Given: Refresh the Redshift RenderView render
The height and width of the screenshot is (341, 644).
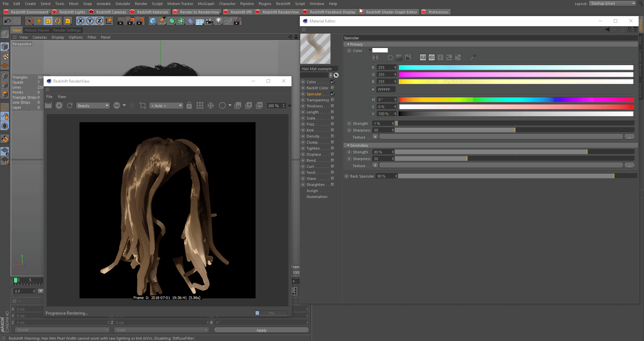Looking at the screenshot, I should (70, 105).
